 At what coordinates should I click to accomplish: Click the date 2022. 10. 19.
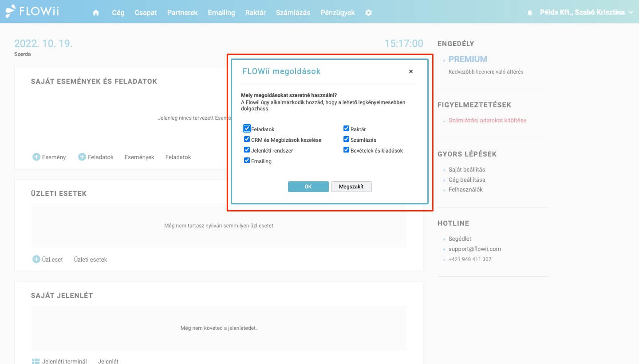pyautogui.click(x=43, y=43)
